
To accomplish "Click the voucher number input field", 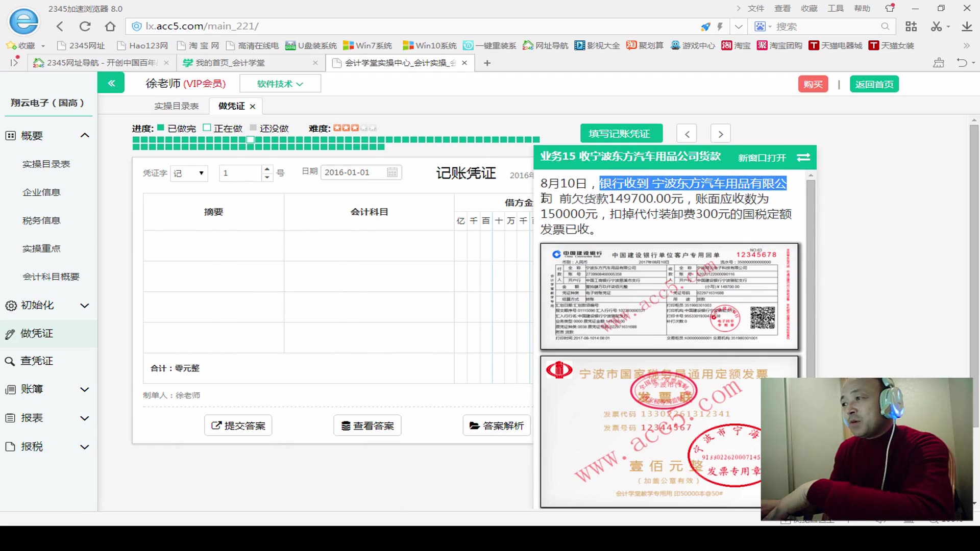I will click(240, 173).
